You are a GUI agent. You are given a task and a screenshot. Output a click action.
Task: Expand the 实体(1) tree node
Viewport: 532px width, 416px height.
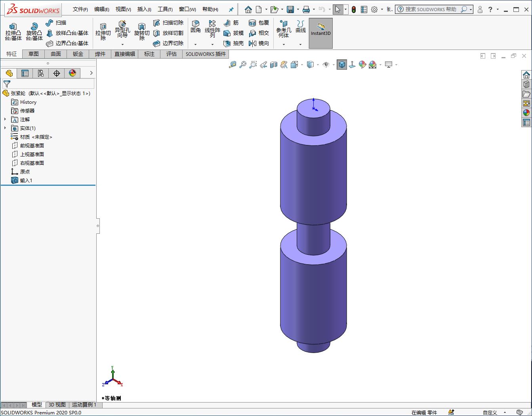5,128
